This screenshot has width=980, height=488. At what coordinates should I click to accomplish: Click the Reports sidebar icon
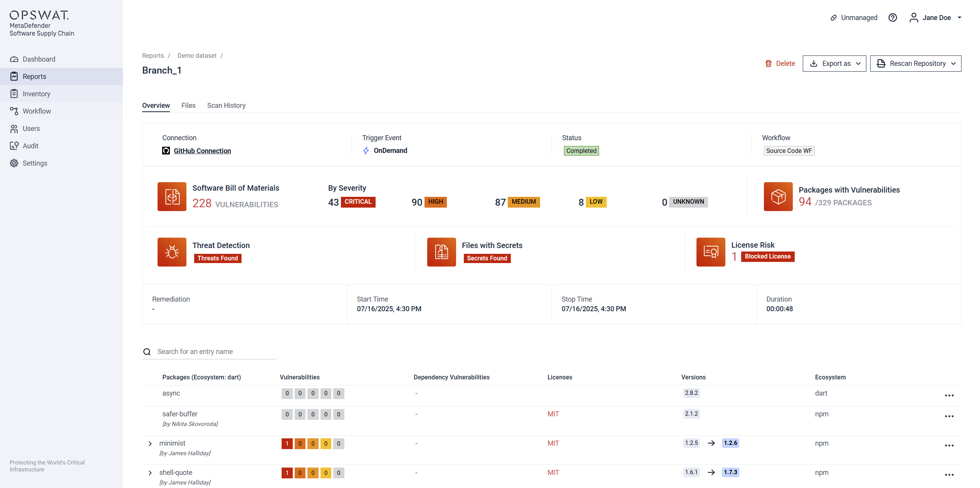pyautogui.click(x=14, y=76)
